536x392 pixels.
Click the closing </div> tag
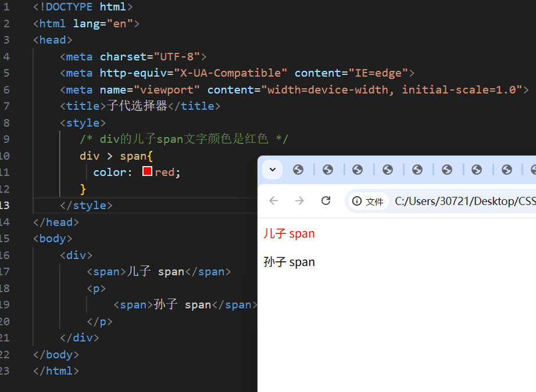tap(80, 338)
